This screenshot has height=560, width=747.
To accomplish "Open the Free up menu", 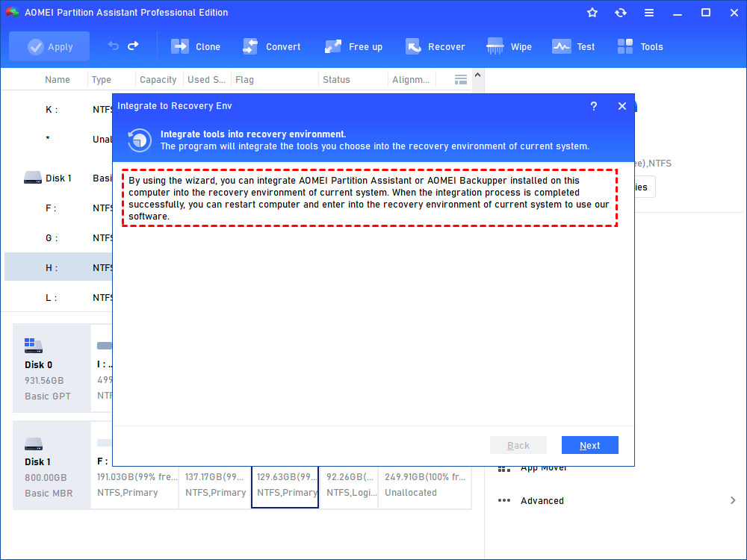I will (x=353, y=46).
